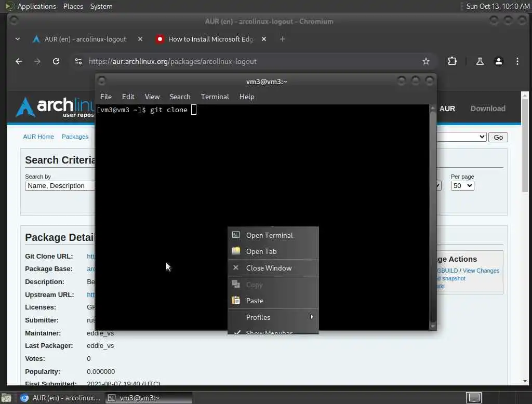Image resolution: width=532 pixels, height=404 pixels.
Task: Open the terminal File menu
Action: click(106, 97)
